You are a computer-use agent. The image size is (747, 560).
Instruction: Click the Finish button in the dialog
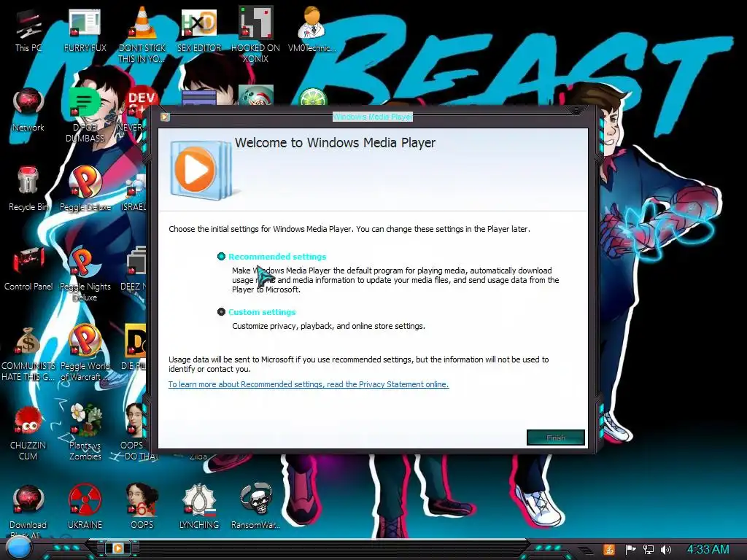point(555,437)
